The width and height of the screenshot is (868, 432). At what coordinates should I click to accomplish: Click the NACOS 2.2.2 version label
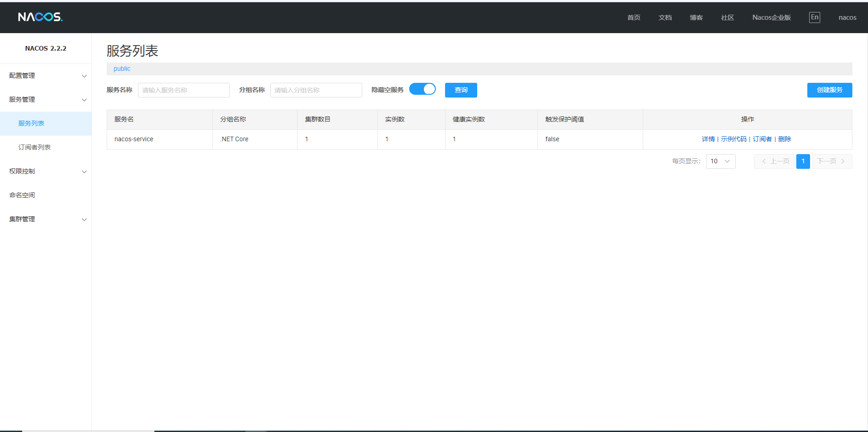[x=46, y=48]
